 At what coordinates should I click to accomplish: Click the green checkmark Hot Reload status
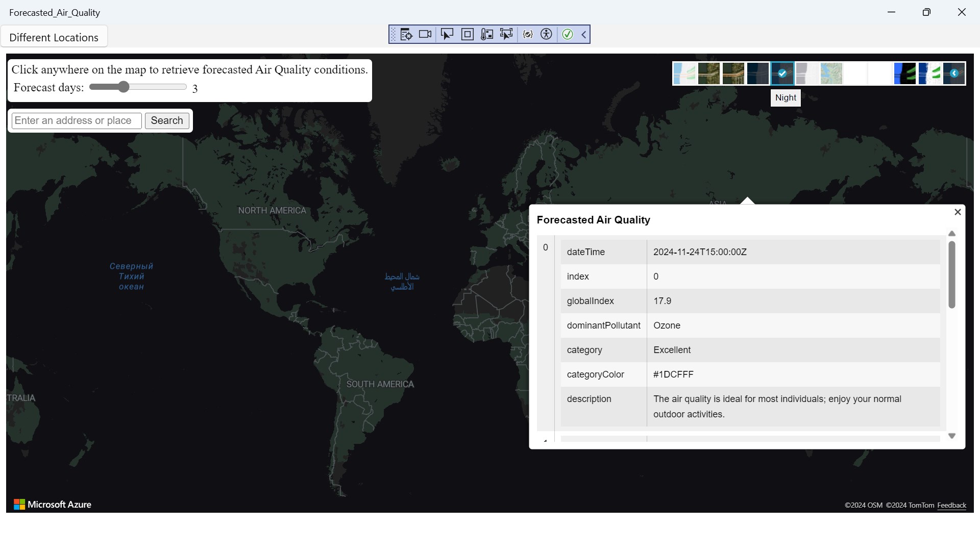pos(567,34)
